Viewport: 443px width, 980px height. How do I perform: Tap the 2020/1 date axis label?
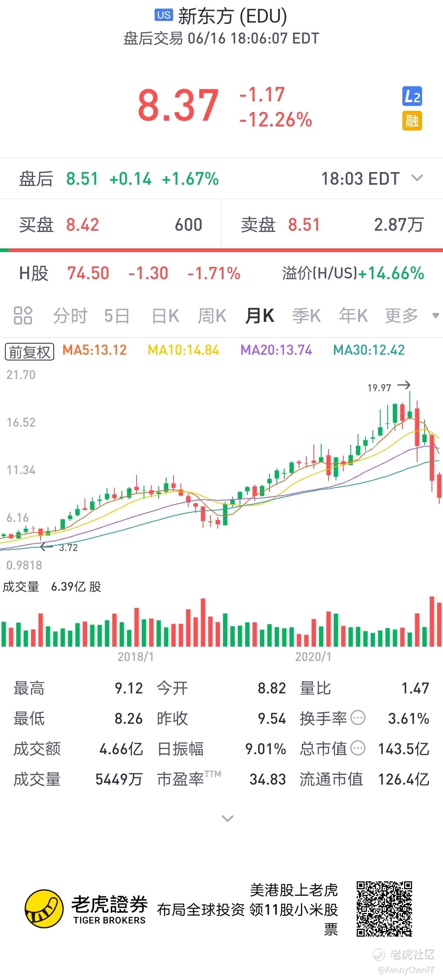click(313, 657)
